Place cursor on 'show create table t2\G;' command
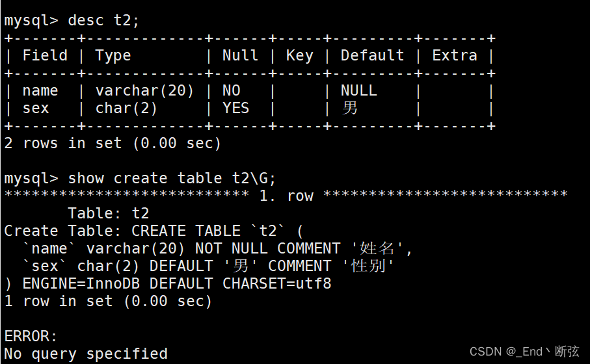 (x=177, y=178)
